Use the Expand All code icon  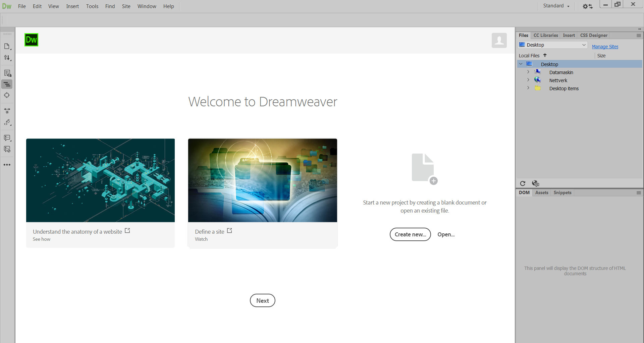pyautogui.click(x=7, y=111)
